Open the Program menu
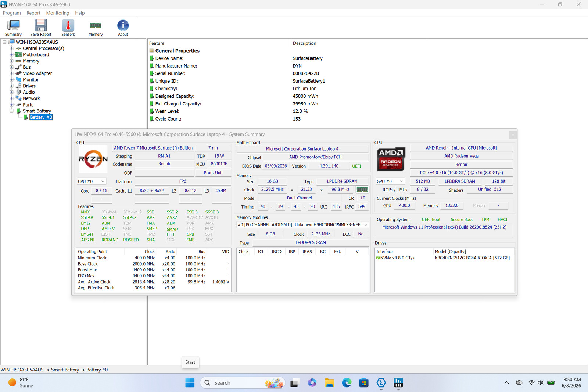 [12, 13]
